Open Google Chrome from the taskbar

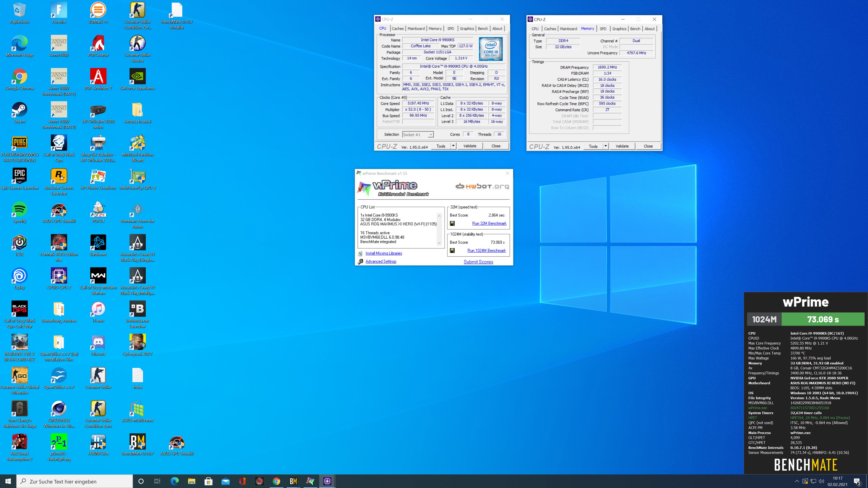[276, 481]
